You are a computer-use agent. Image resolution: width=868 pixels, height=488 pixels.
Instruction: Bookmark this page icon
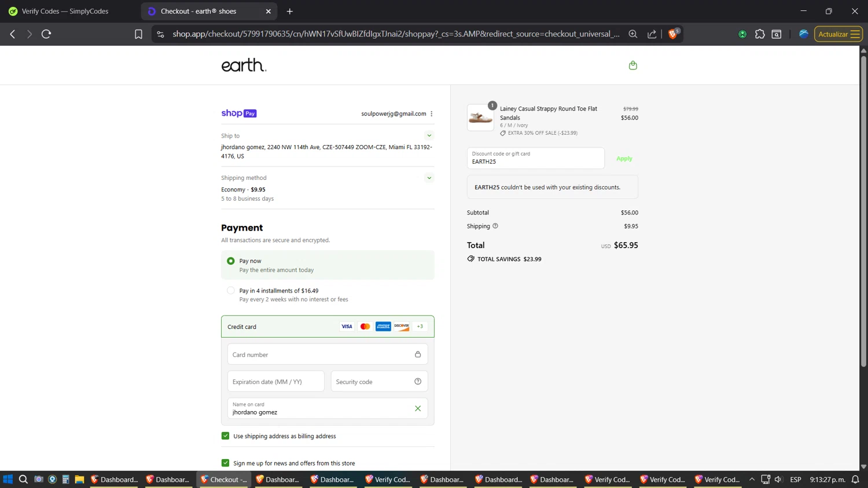pos(138,34)
